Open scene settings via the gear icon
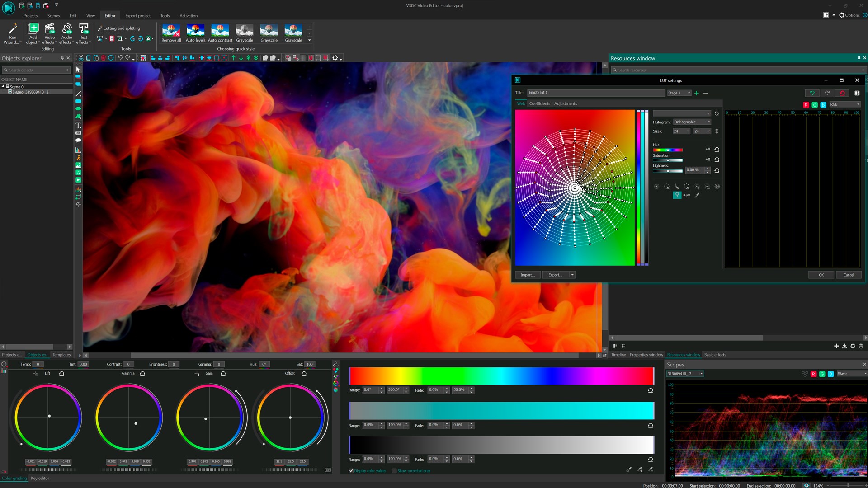868x488 pixels. click(x=335, y=58)
